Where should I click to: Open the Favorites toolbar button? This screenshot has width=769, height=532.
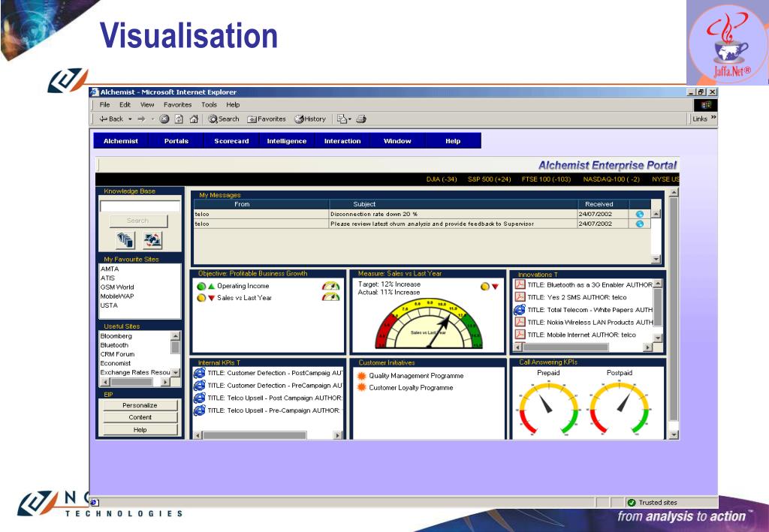pos(267,119)
